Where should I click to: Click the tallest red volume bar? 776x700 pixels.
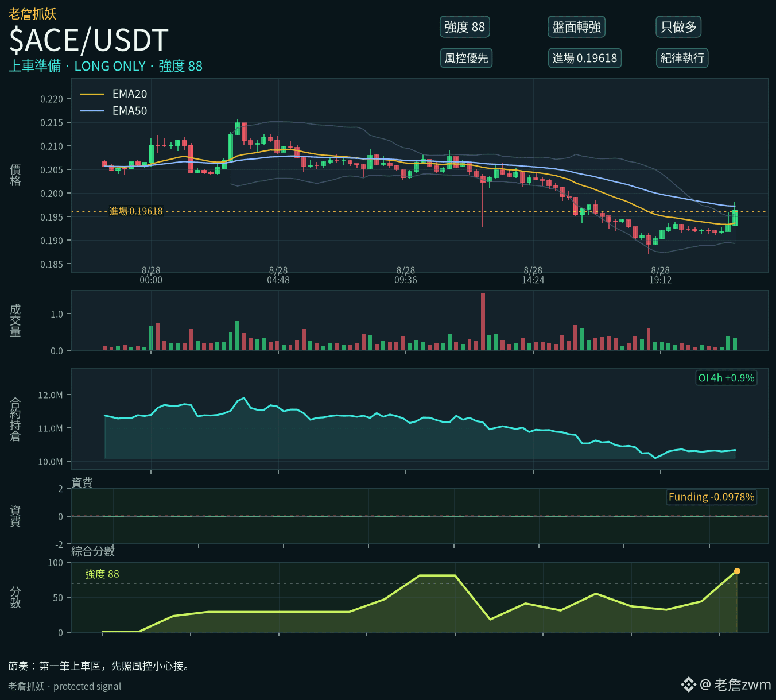483,322
